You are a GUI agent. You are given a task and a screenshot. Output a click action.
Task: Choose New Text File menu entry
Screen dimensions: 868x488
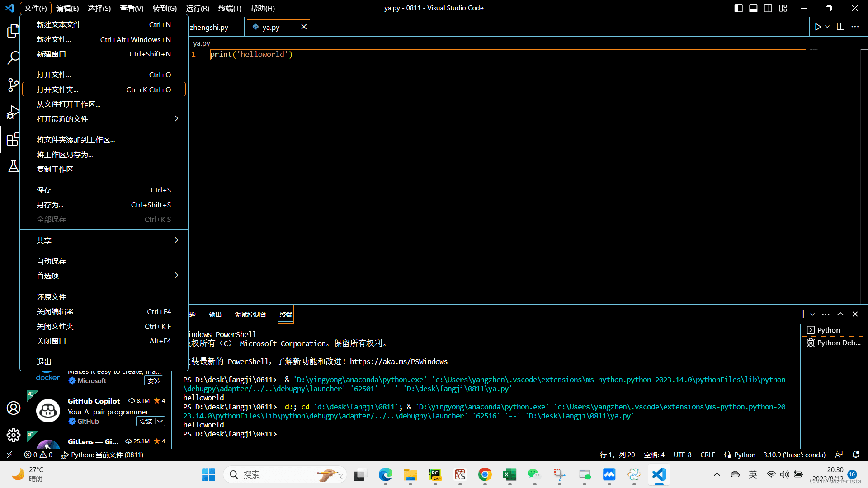coord(104,24)
